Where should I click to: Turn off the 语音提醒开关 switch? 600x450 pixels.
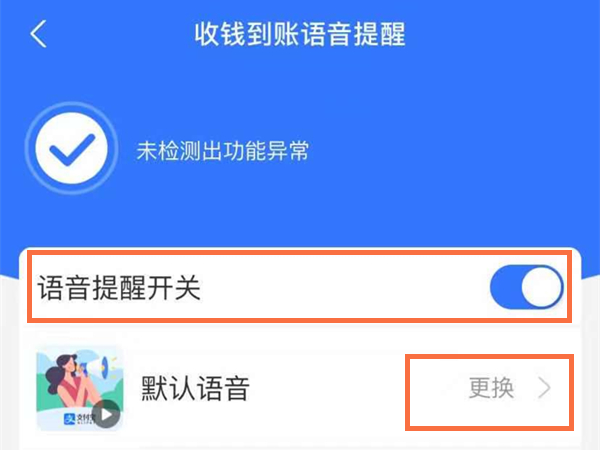(x=527, y=287)
